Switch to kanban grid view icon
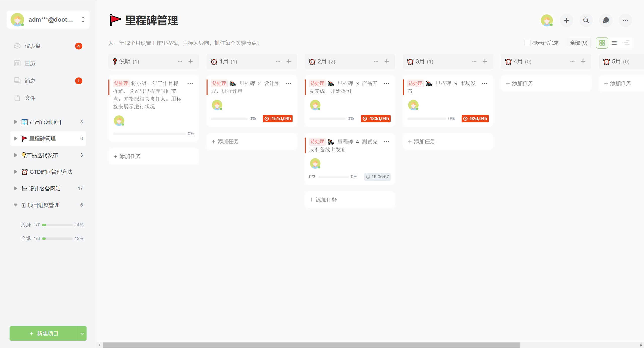The height and width of the screenshot is (348, 644). pyautogui.click(x=602, y=43)
